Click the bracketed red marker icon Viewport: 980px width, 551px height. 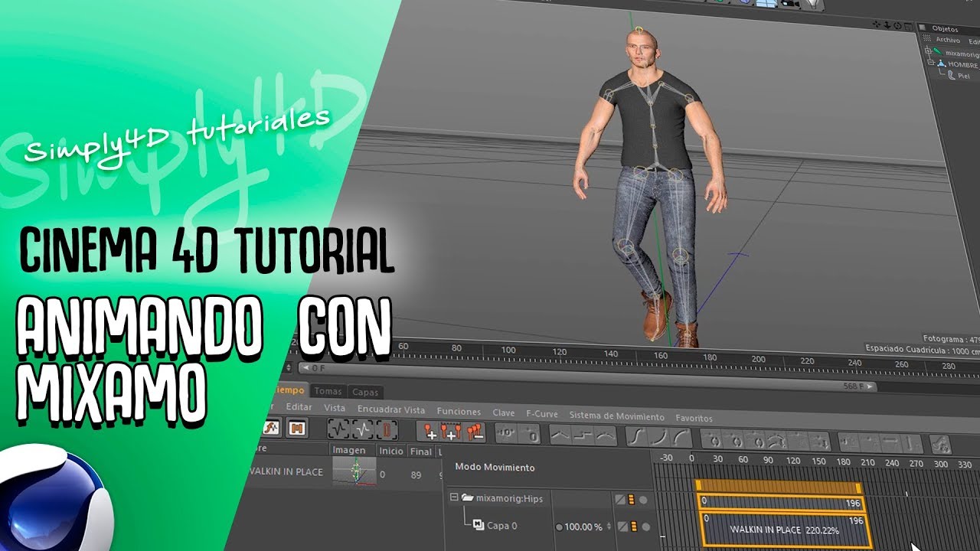pyautogui.click(x=387, y=429)
